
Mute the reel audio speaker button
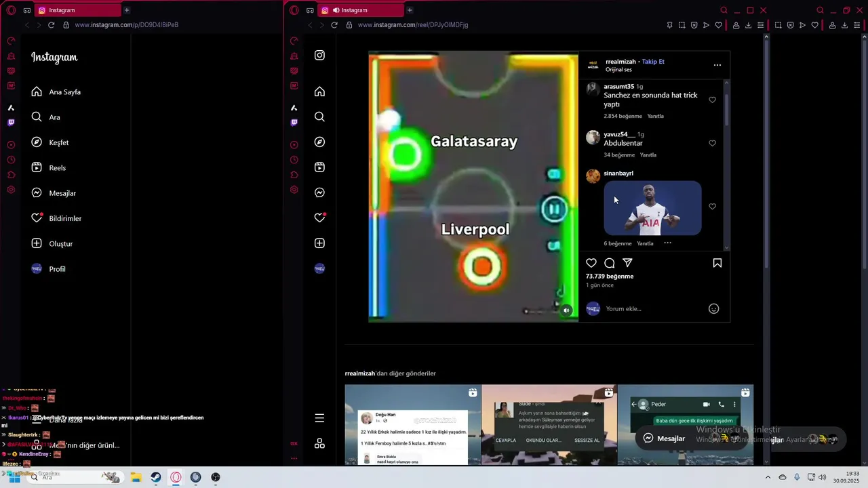pyautogui.click(x=566, y=310)
